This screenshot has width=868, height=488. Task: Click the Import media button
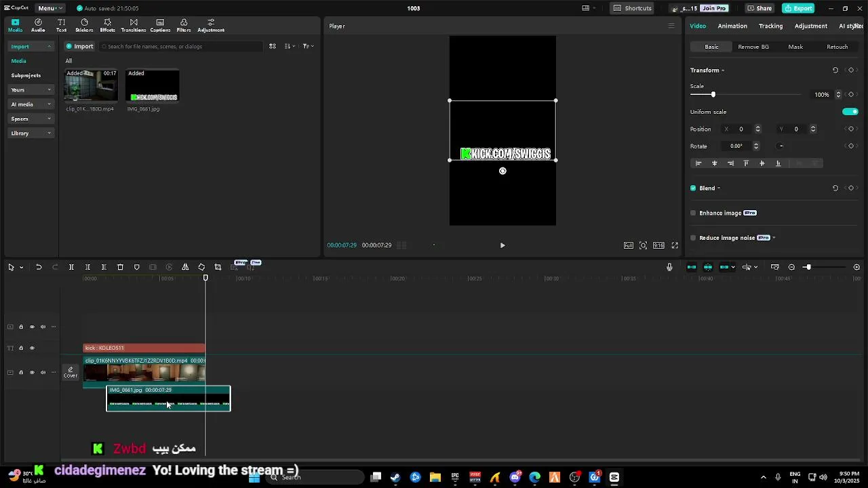(x=79, y=47)
